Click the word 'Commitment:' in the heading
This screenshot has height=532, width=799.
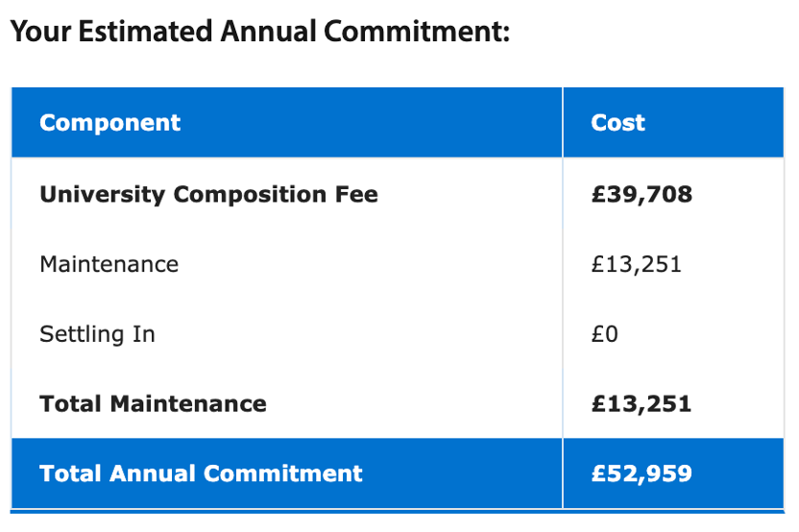tap(416, 33)
